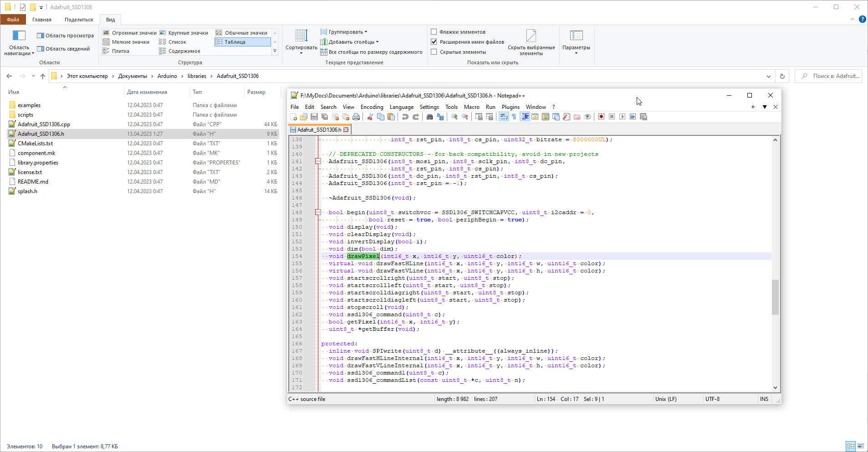868x452 pixels.
Task: Collapse fold marker at line 141
Action: click(x=318, y=161)
